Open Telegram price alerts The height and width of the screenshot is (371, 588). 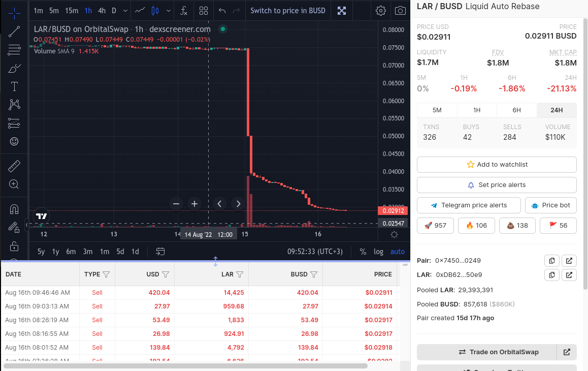click(x=469, y=205)
